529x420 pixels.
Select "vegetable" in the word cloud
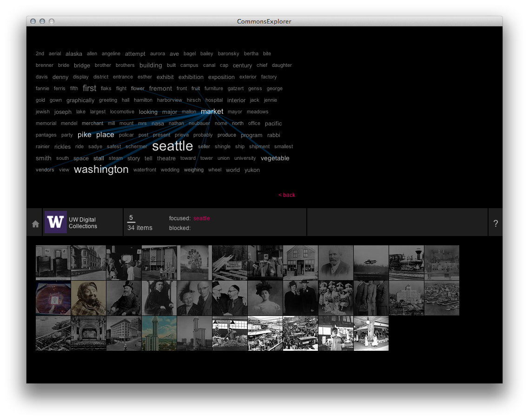(275, 158)
